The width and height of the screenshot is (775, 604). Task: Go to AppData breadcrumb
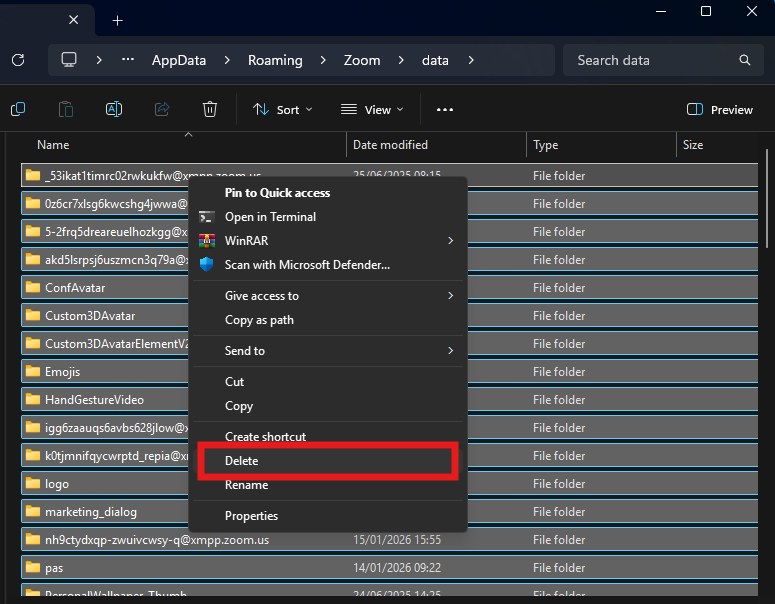[x=178, y=60]
